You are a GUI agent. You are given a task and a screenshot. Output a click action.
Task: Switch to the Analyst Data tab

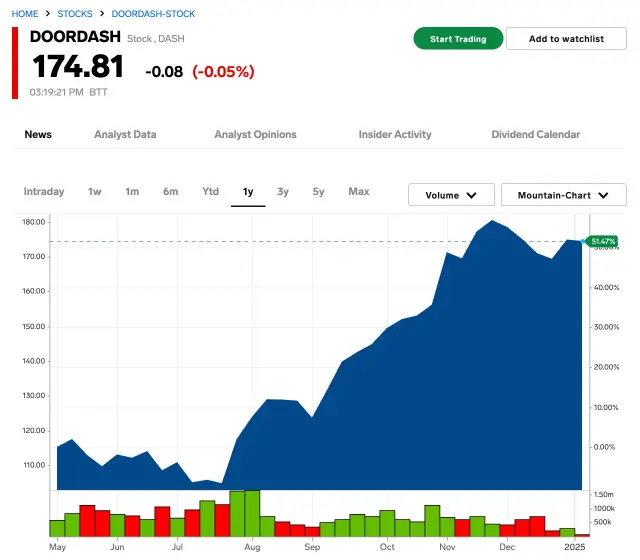click(125, 134)
